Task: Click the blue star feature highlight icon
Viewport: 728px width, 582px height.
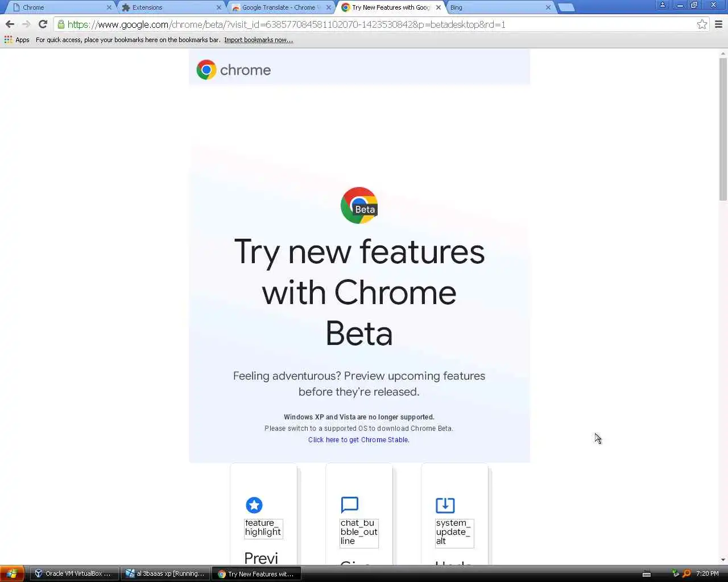Action: point(254,505)
